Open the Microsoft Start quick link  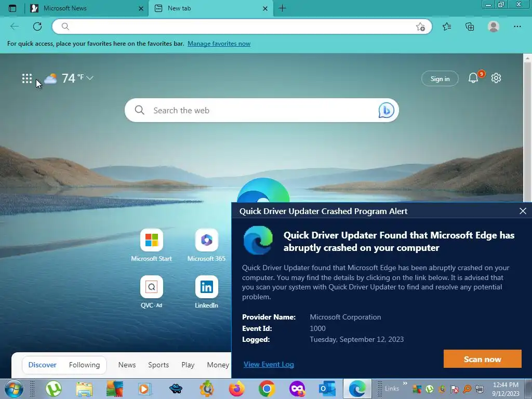152,245
